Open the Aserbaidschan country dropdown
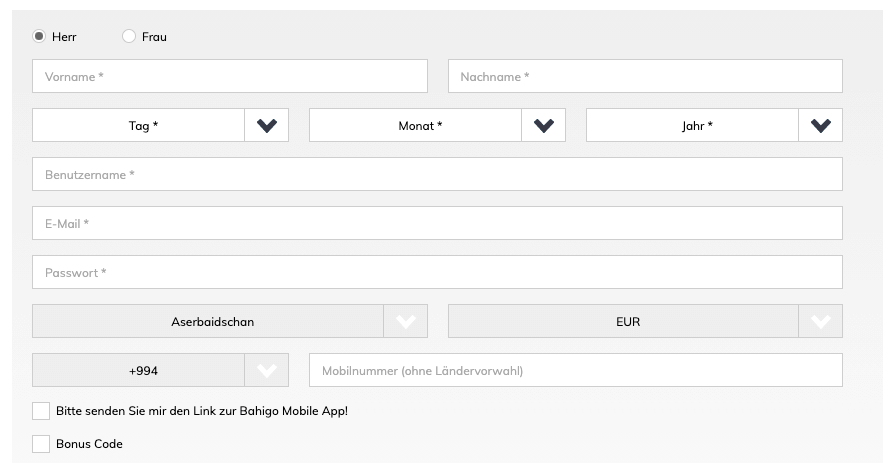895x463 pixels. pos(208,322)
